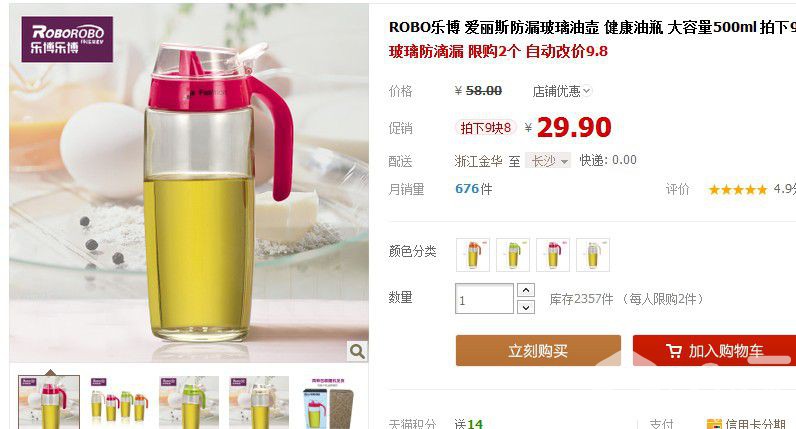796x429 pixels.
Task: Show the packaging box thumbnail image
Action: (328, 402)
